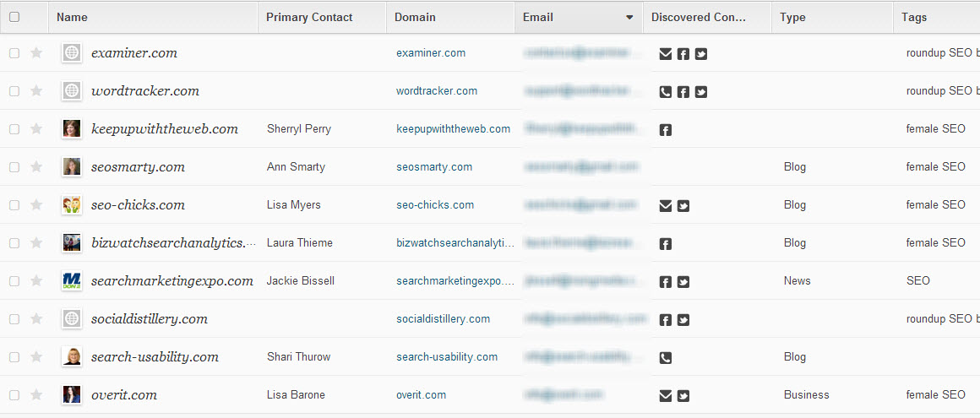The image size is (980, 418).
Task: Star the overit.com row
Action: pos(36,395)
